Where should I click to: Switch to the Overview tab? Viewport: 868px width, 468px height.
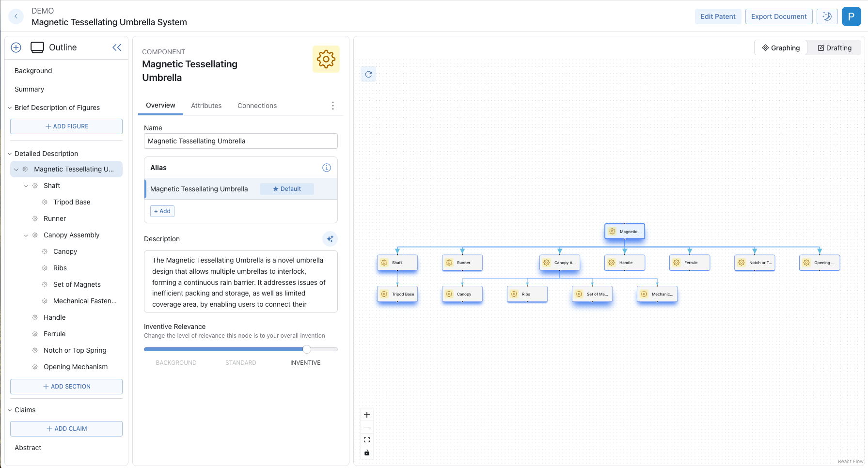(160, 106)
